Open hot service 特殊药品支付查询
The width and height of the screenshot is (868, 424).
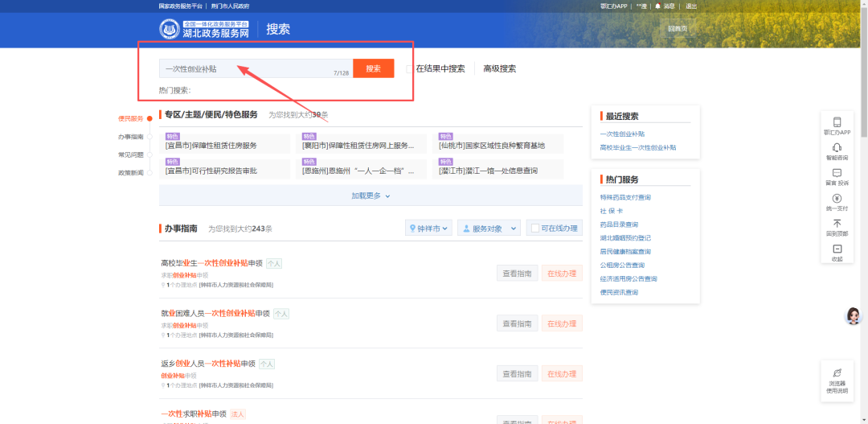pos(625,197)
